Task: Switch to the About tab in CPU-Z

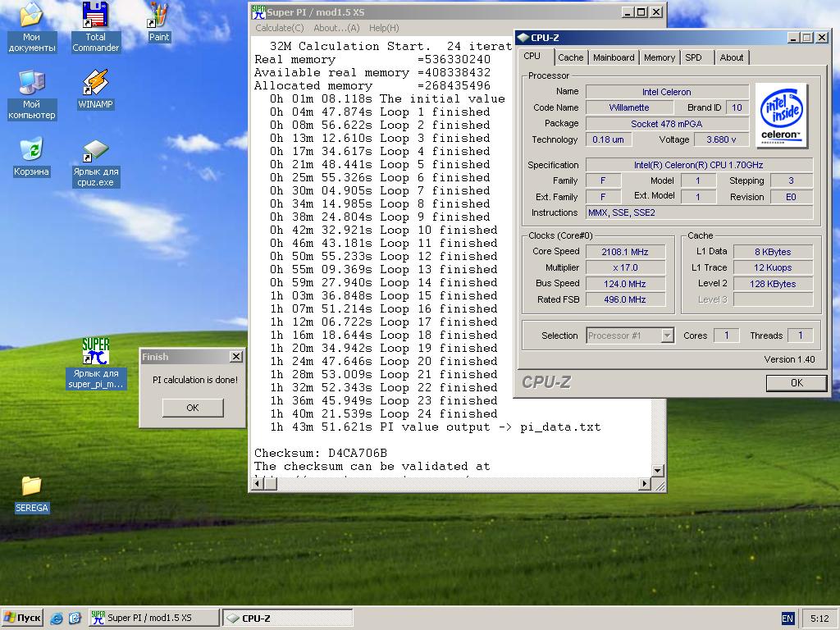Action: tap(732, 57)
